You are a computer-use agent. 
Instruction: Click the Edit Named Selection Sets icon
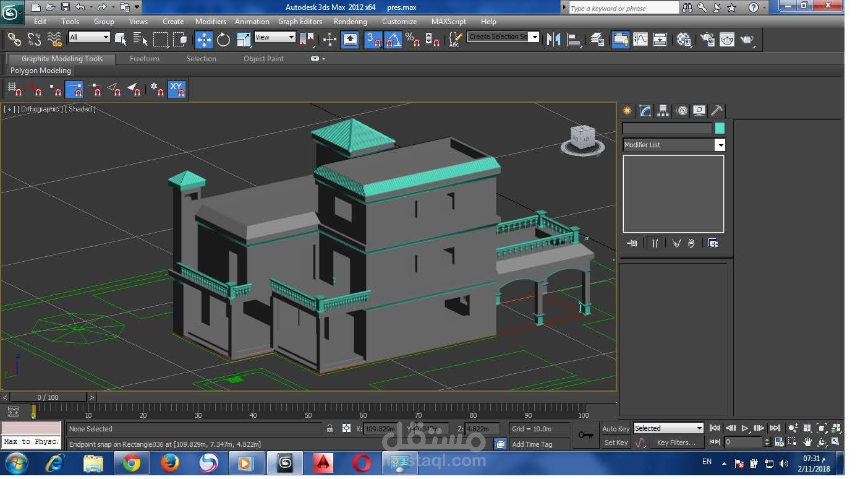(454, 40)
